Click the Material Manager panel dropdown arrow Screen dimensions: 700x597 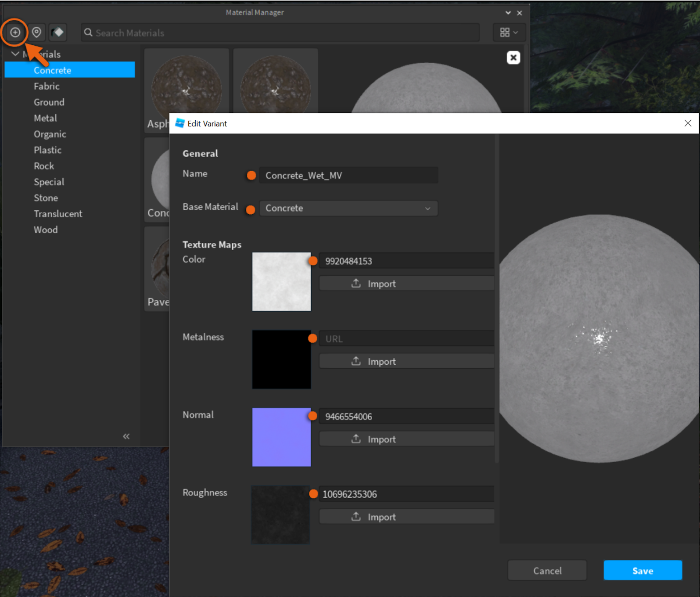pyautogui.click(x=508, y=13)
